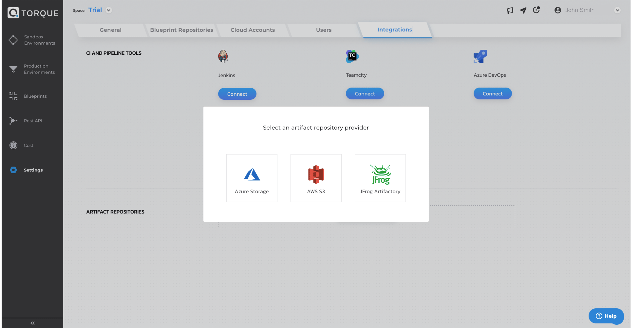Image resolution: width=644 pixels, height=328 pixels.
Task: Open John Smith user menu chevron
Action: pos(617,10)
